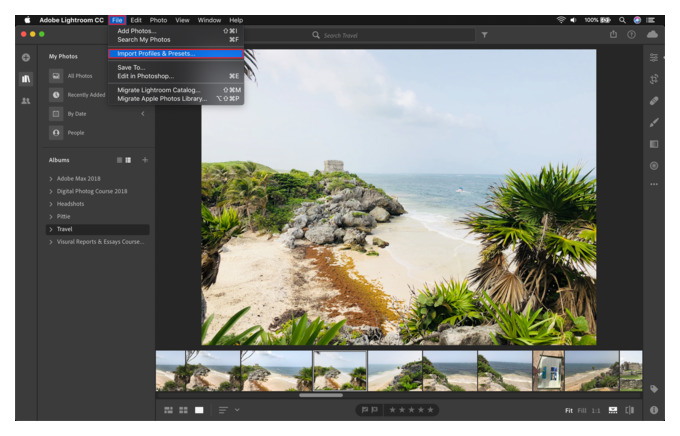Open the Keywords tag panel icon
Screen dimensions: 680x436
point(654,389)
